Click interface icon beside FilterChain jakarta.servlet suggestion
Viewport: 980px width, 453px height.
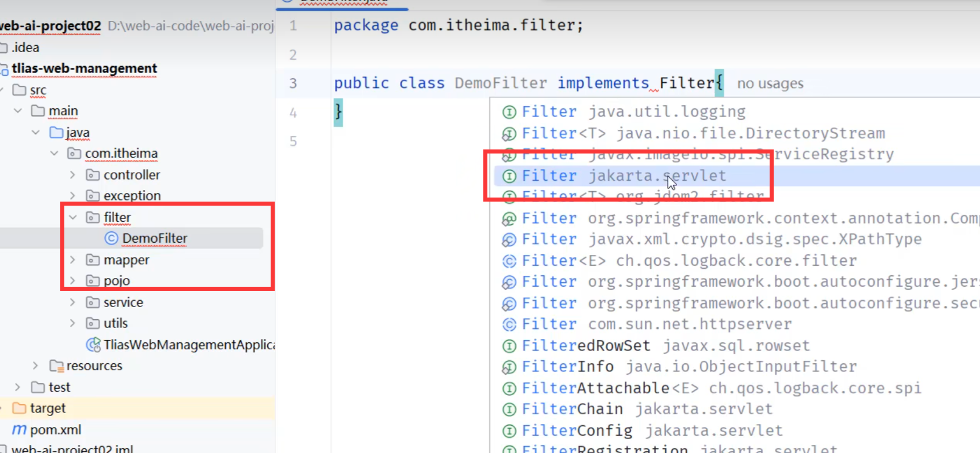pyautogui.click(x=509, y=410)
